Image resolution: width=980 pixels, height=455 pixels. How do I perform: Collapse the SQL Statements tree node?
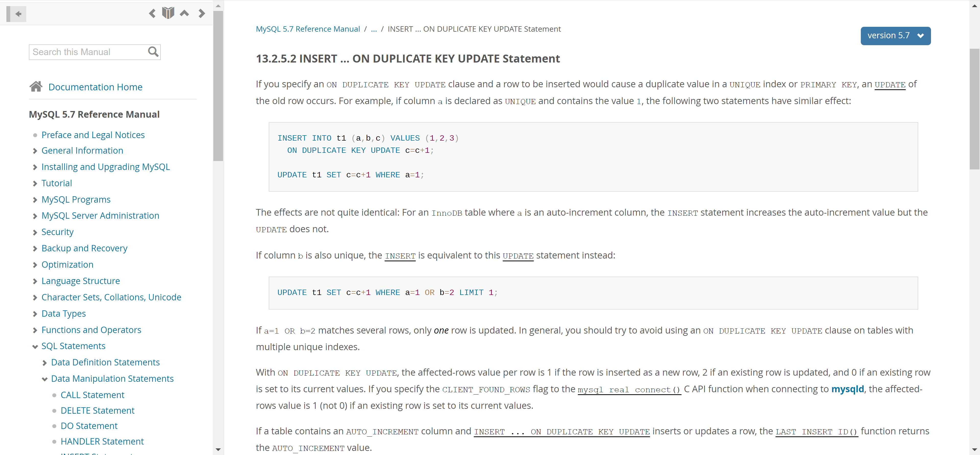click(x=35, y=347)
